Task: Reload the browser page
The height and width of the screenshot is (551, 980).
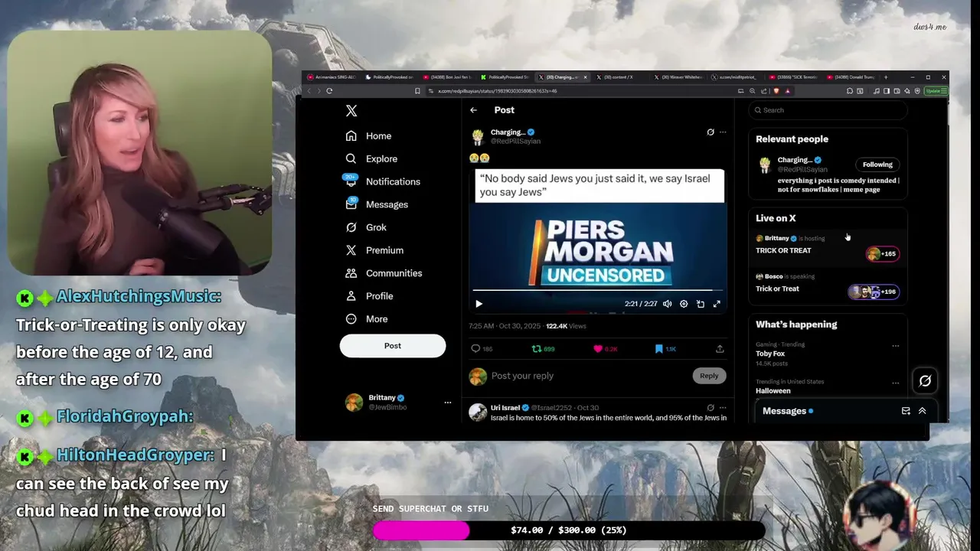Action: 329,91
